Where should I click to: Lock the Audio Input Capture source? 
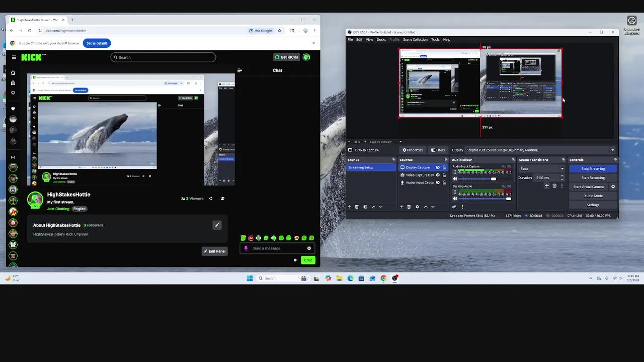point(444,183)
